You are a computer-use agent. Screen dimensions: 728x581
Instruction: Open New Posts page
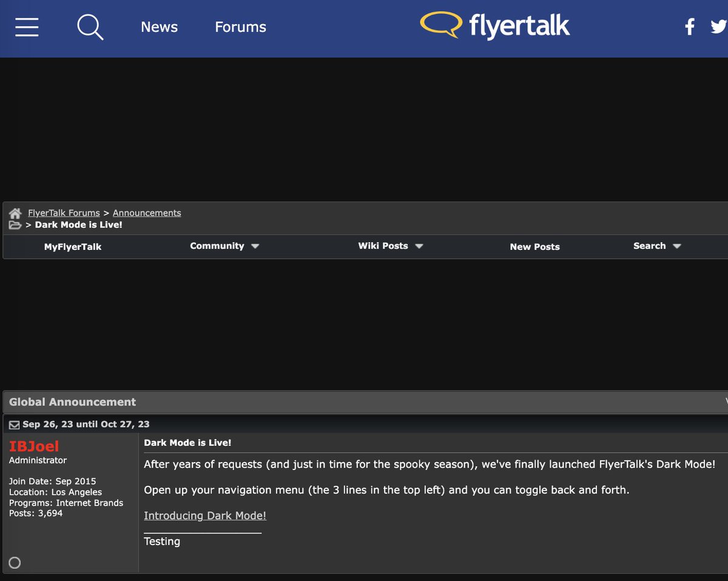pos(534,247)
